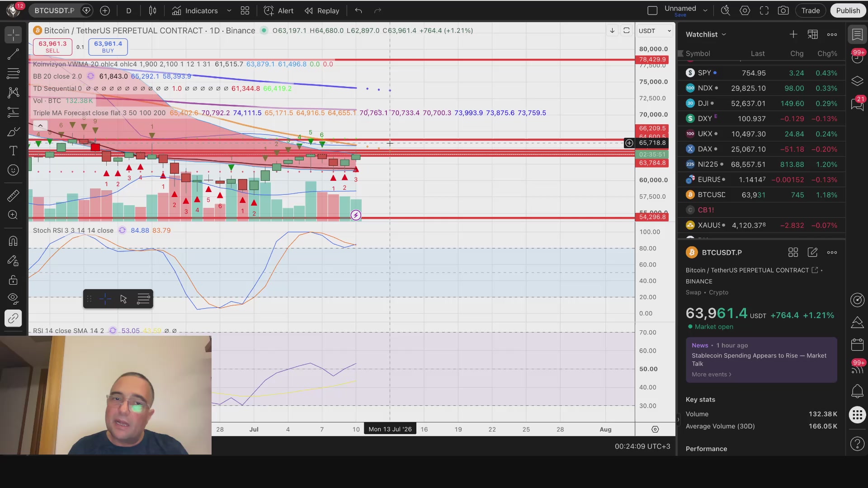Change the D timeframe interval
The width and height of the screenshot is (868, 488).
click(x=129, y=11)
